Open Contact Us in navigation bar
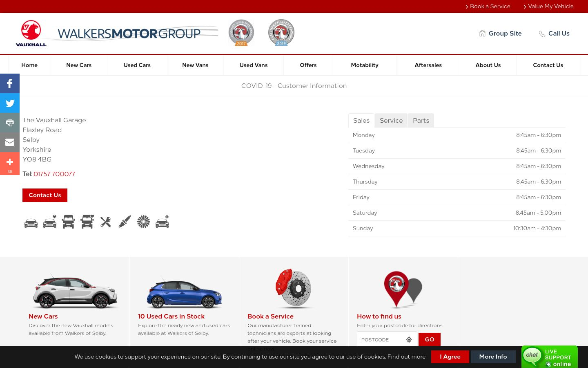Screen dimensions: 588x368 (548, 65)
